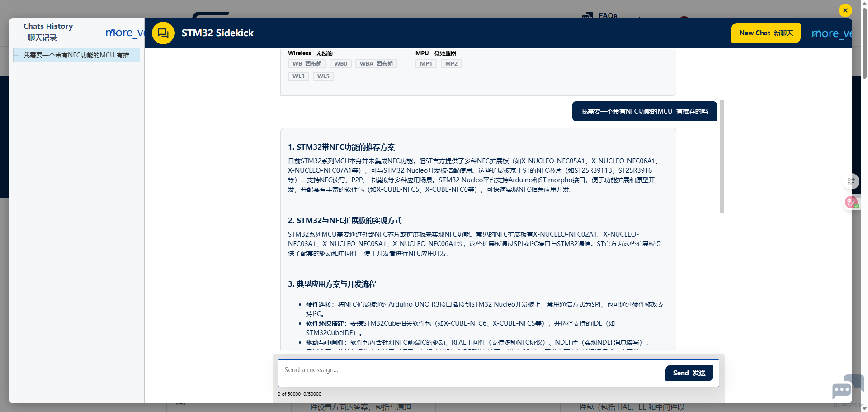Screen dimensions: 868x412
Task: Open the NFC MCU chat in history list
Action: pos(76,55)
